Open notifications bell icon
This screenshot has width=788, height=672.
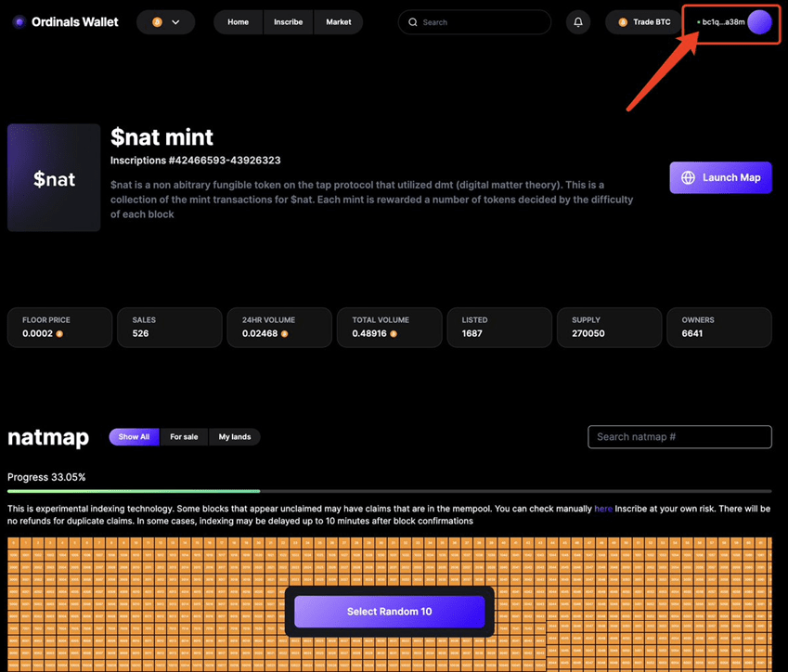coord(578,22)
